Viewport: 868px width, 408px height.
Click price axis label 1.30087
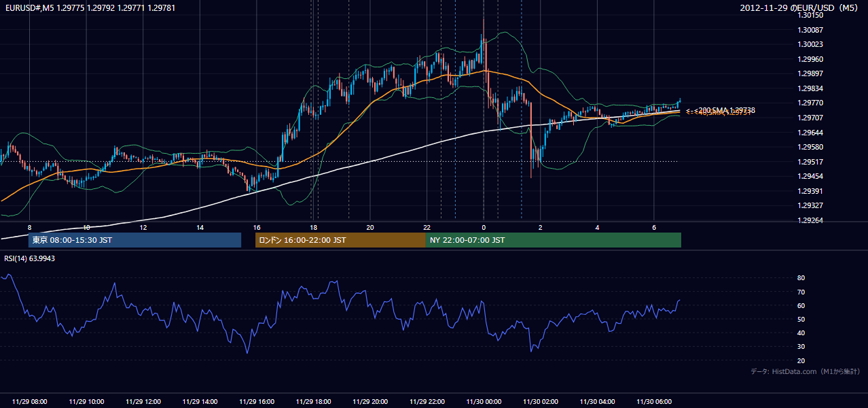coord(810,30)
